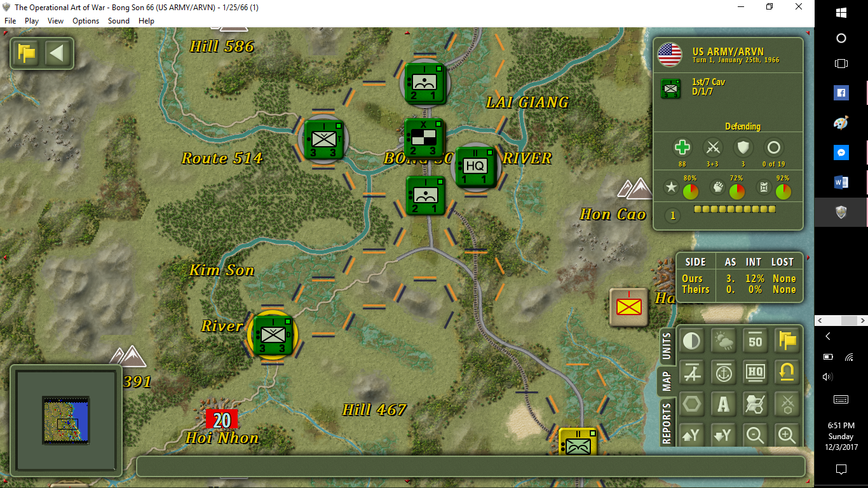Image resolution: width=868 pixels, height=488 pixels.
Task: Click the circled number 1 indicator
Action: (x=672, y=216)
